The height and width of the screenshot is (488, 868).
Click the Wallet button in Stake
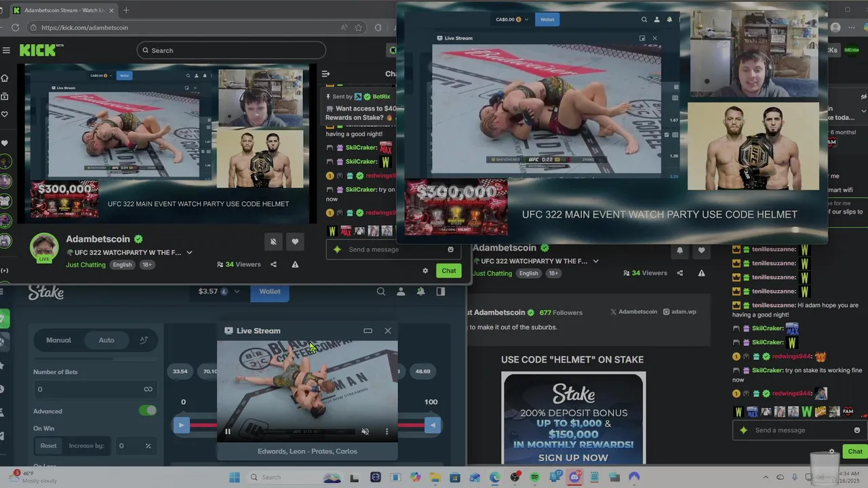point(269,291)
